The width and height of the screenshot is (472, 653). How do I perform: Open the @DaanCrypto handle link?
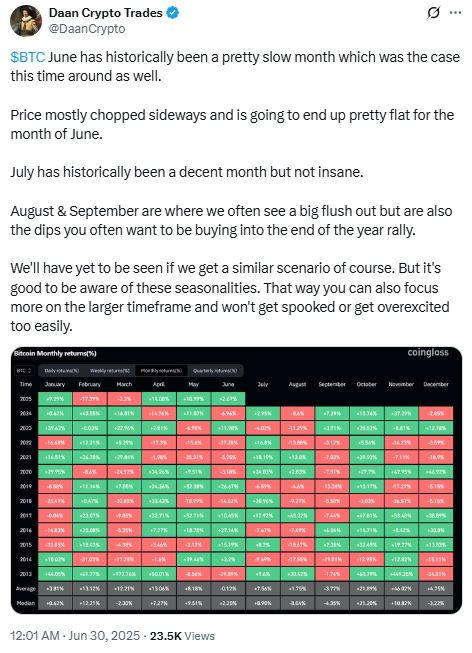(87, 29)
